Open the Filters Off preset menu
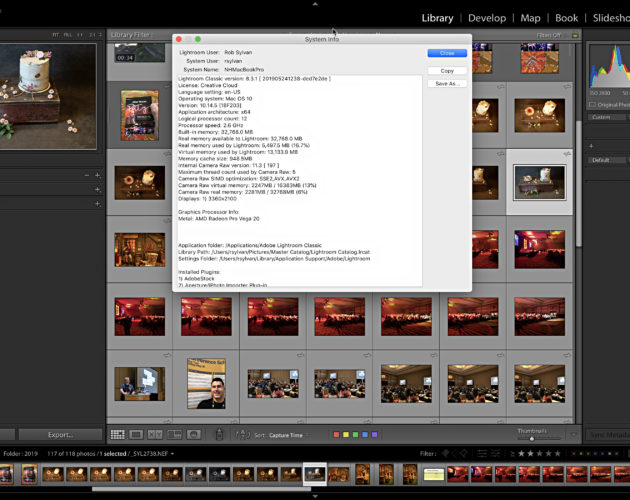Image resolution: width=630 pixels, height=500 pixels. 549,35
